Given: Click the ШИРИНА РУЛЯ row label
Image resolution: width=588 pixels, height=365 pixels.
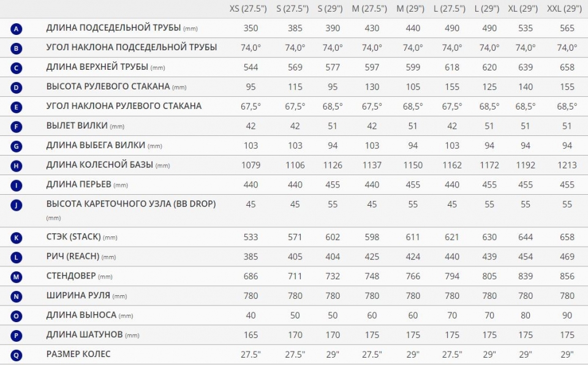Looking at the screenshot, I should pos(78,296).
